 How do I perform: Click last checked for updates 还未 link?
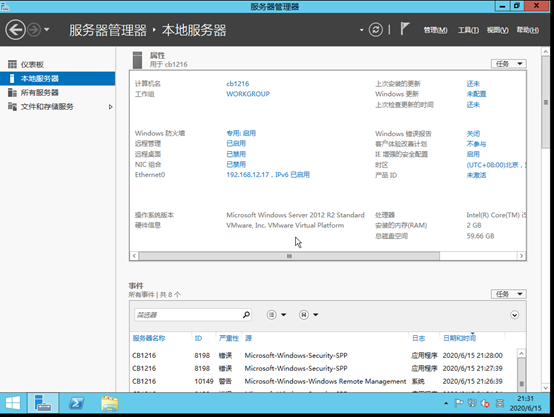pyautogui.click(x=473, y=105)
